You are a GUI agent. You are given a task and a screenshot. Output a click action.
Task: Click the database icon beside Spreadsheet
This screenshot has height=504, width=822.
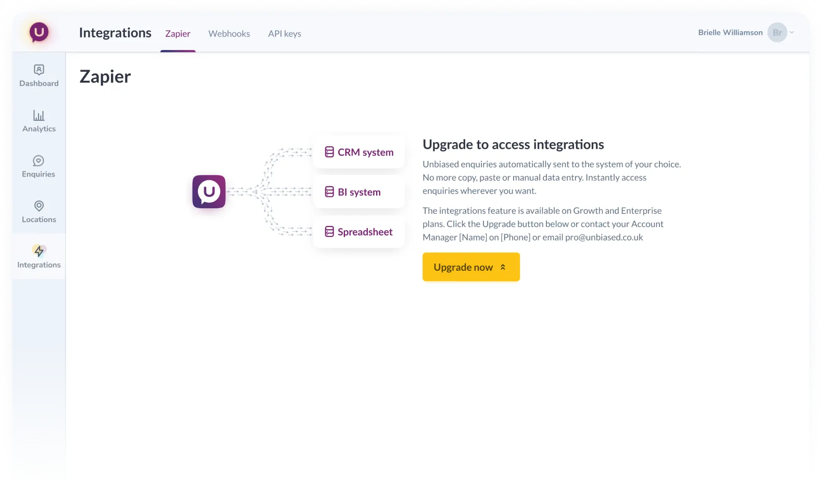[329, 232]
